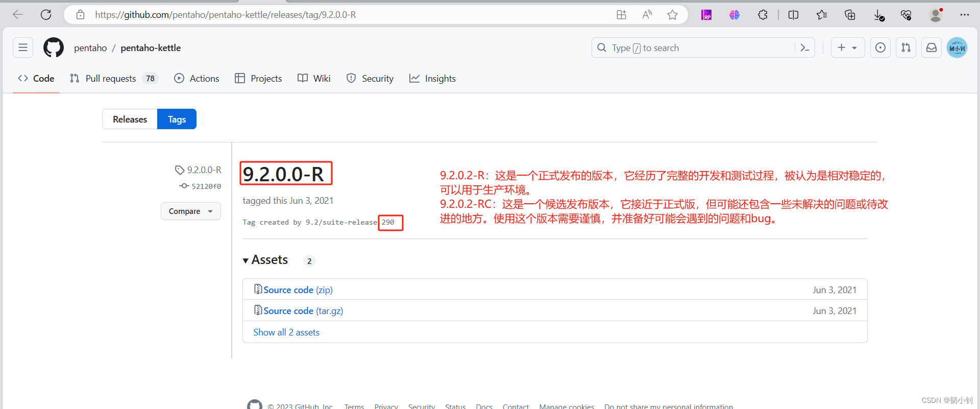980x409 pixels.
Task: Click Show all 2 assets
Action: 286,332
